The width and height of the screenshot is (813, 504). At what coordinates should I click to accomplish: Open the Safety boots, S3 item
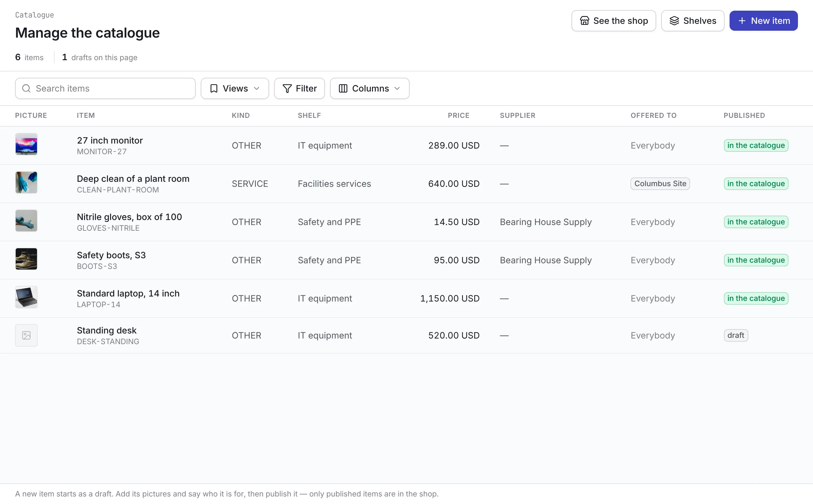[111, 255]
